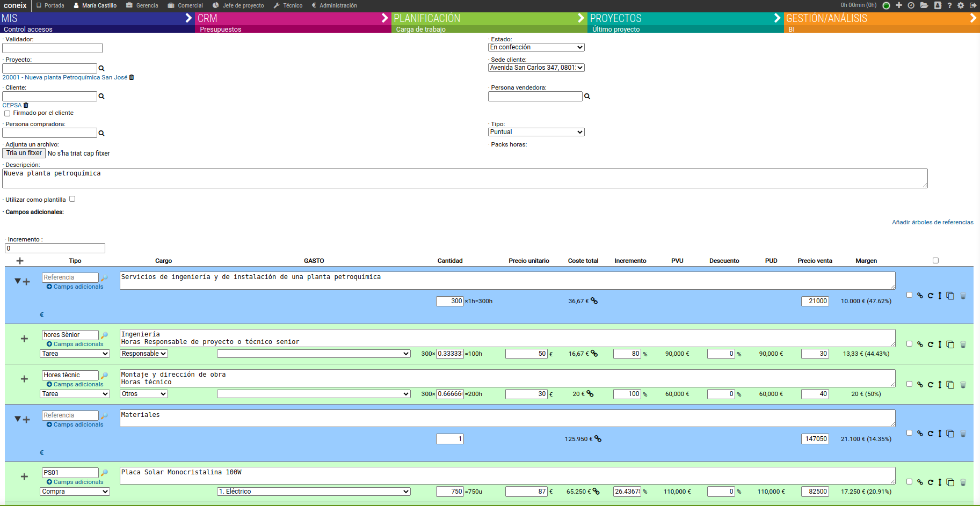Click the logout icon in top bar

973,5
